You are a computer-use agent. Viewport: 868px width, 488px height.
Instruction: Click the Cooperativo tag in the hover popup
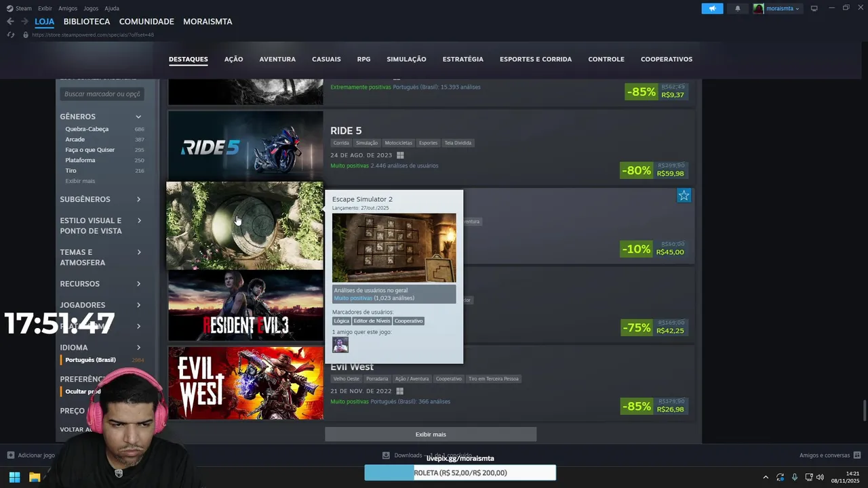(x=408, y=321)
